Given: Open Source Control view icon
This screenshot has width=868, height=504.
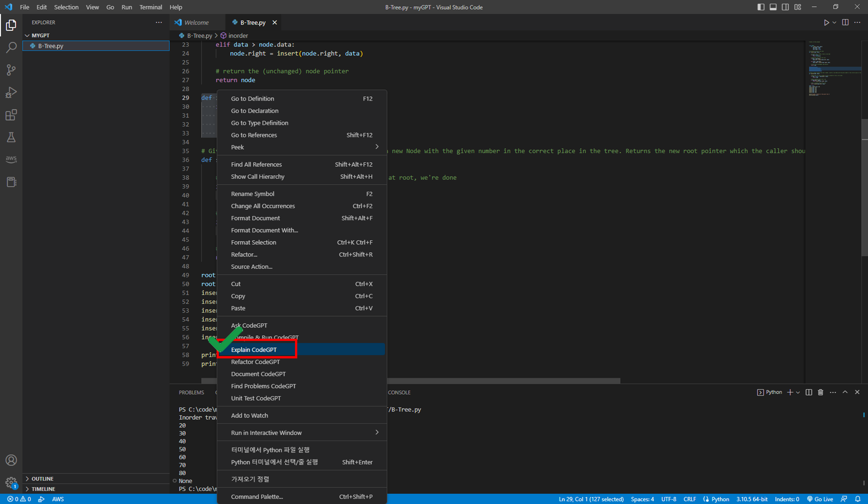Looking at the screenshot, I should [11, 70].
